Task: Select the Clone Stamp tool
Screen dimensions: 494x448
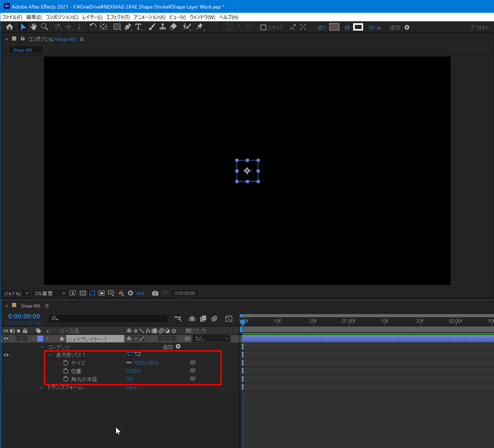Action: (x=162, y=27)
